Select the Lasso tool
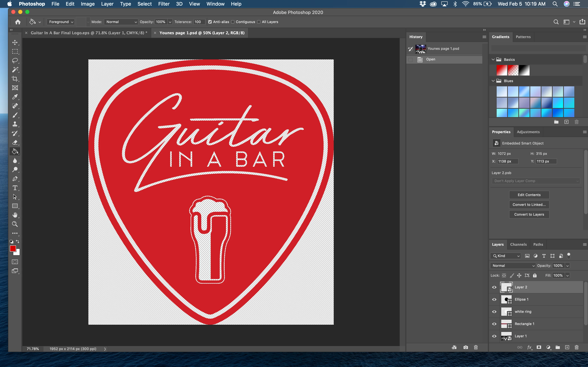Screen dimensions: 588x367 click(15, 61)
